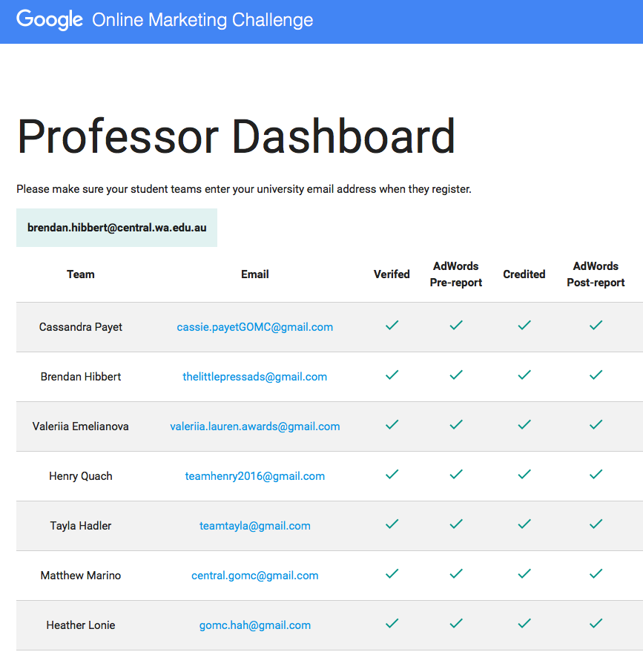Open cassie.payetGOMC@gmail.com email link
This screenshot has width=643, height=672.
click(x=255, y=327)
